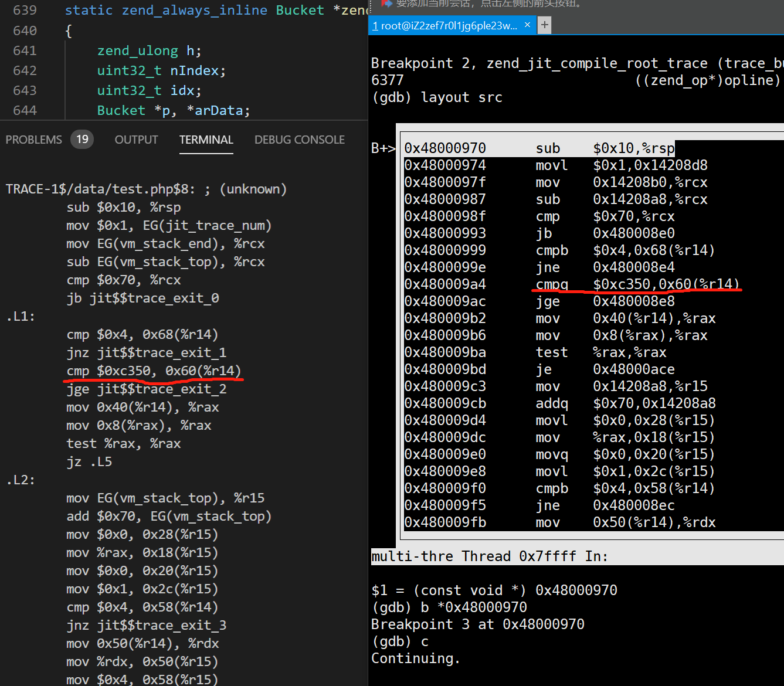The image size is (784, 686).
Task: Click '(gdb) layout src' command line
Action: tap(437, 97)
